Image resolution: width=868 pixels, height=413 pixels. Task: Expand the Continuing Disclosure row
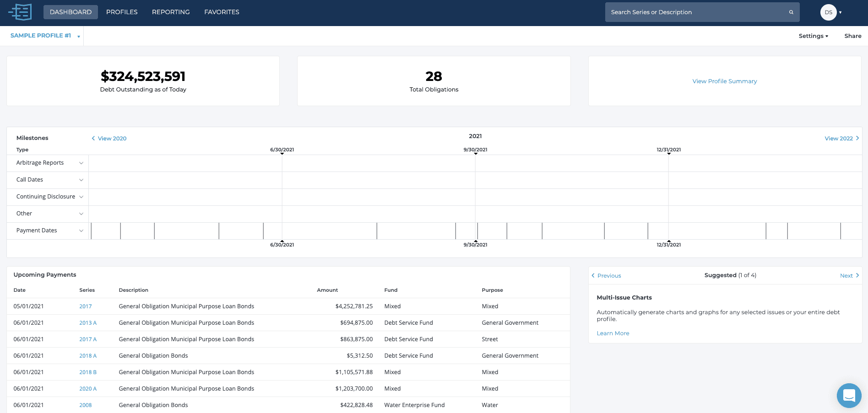[x=81, y=197]
